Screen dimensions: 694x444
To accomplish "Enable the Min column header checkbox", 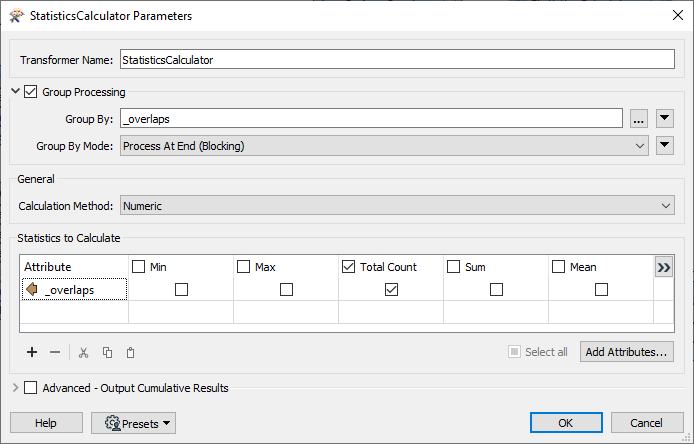I will coord(140,267).
